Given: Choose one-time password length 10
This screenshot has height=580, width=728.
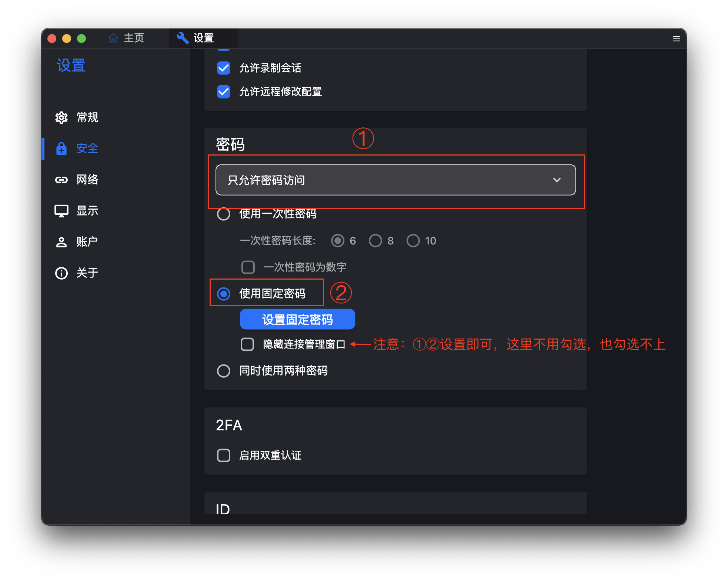Looking at the screenshot, I should 413,241.
